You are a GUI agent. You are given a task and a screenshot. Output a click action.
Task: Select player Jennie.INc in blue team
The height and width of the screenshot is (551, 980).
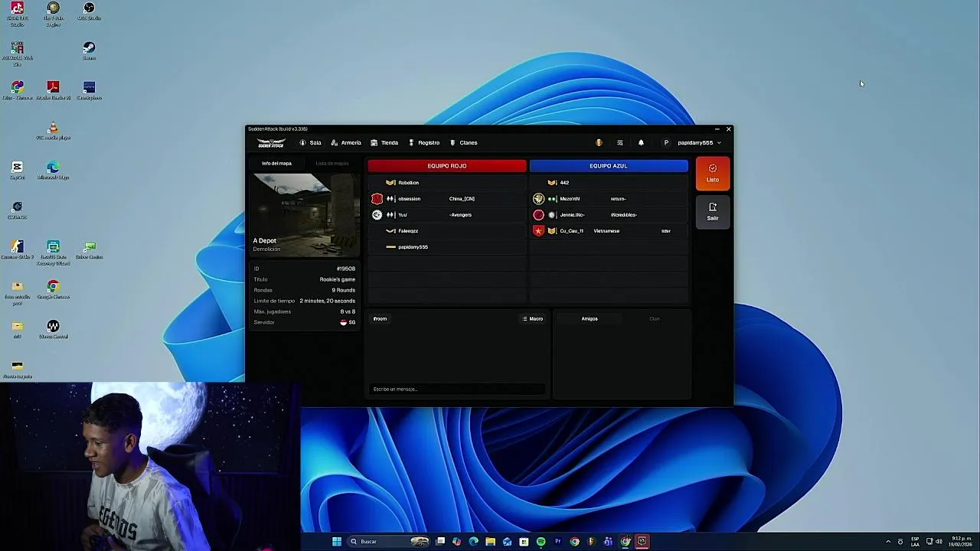point(609,215)
